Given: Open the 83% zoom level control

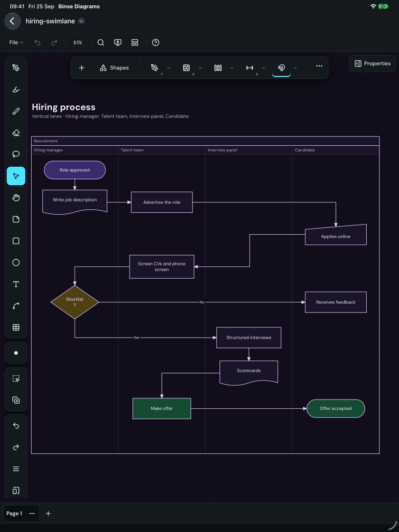Looking at the screenshot, I should click(78, 42).
